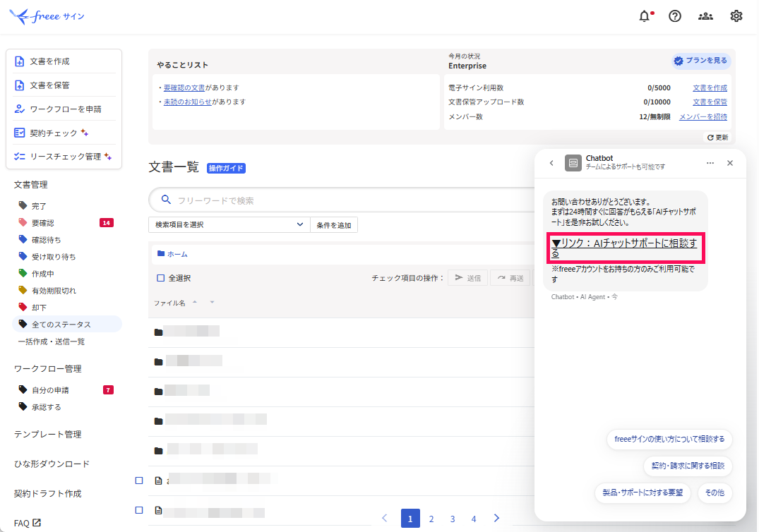Screen dimensions: 759x532
Task: Filter documents by 要確認 status
Action: pyautogui.click(x=42, y=223)
